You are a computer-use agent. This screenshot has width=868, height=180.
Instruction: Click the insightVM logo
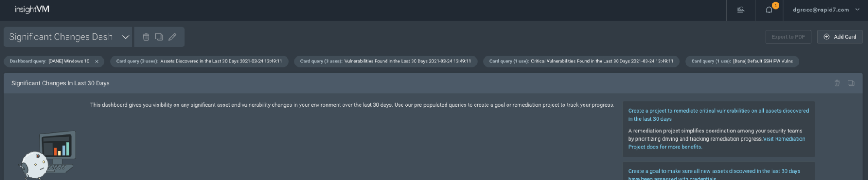point(32,10)
